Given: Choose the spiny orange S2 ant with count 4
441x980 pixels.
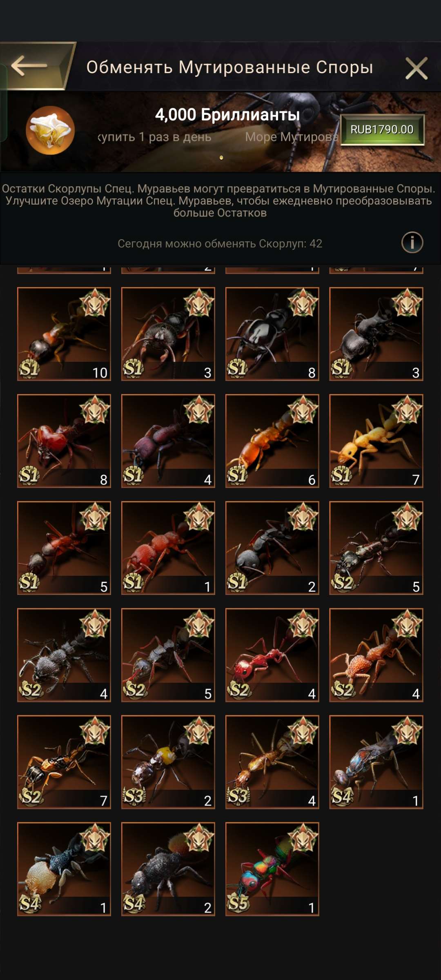Looking at the screenshot, I should click(376, 655).
